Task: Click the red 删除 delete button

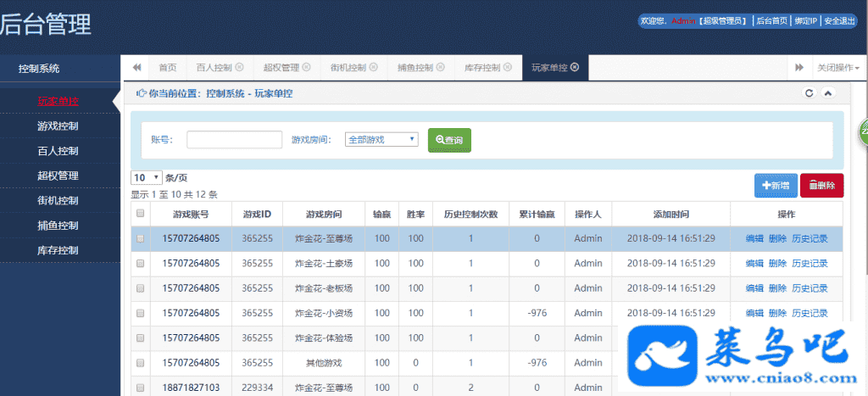Action: tap(821, 185)
